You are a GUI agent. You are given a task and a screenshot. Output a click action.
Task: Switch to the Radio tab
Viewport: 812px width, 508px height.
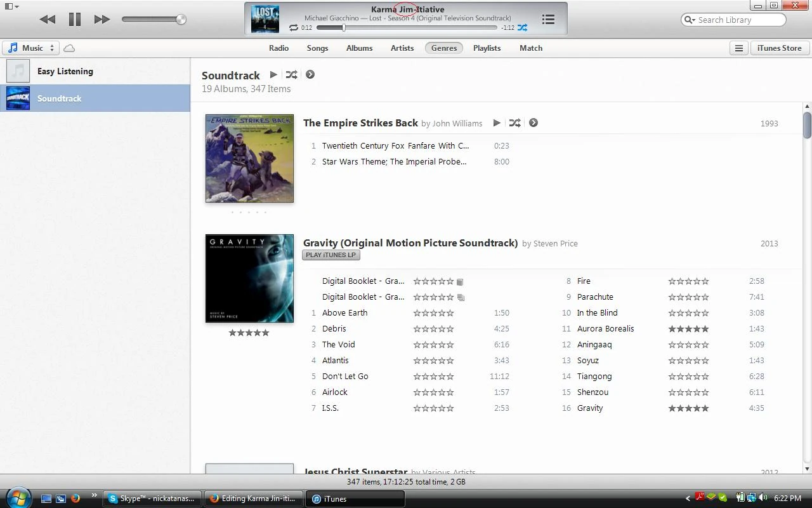[278, 48]
